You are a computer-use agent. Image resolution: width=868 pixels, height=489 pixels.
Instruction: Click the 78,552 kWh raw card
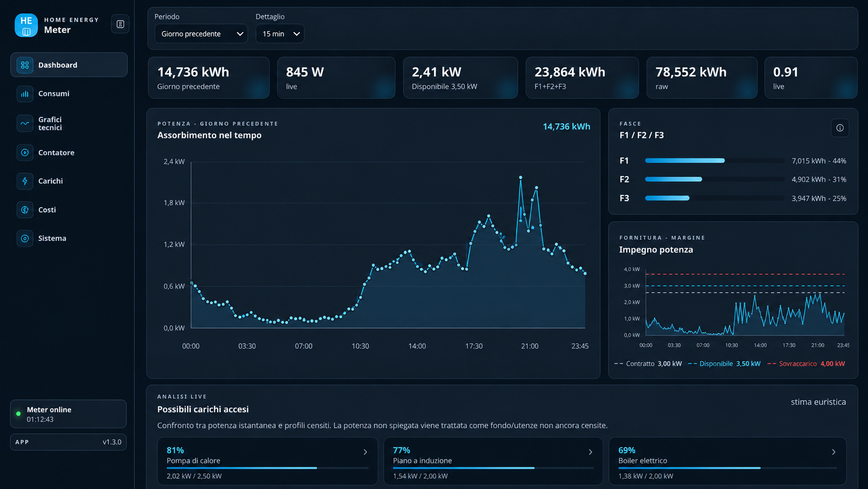coord(702,78)
